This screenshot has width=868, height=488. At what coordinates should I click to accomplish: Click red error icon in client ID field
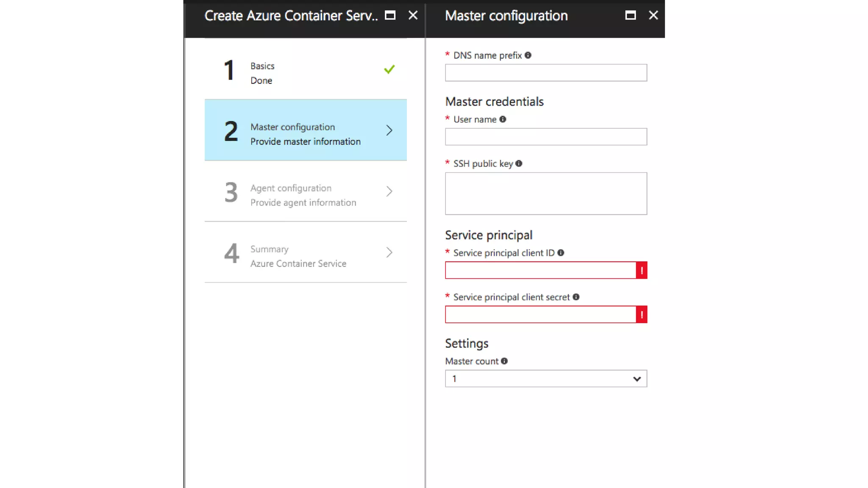(x=642, y=270)
